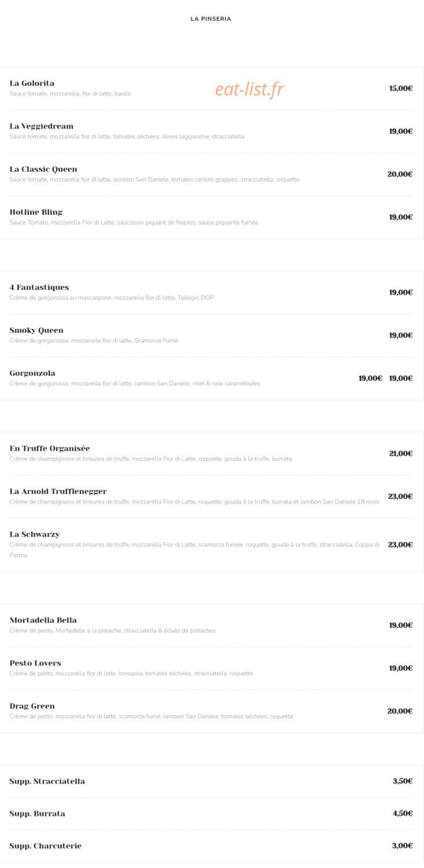Click the La Schwarzy title

tap(34, 534)
